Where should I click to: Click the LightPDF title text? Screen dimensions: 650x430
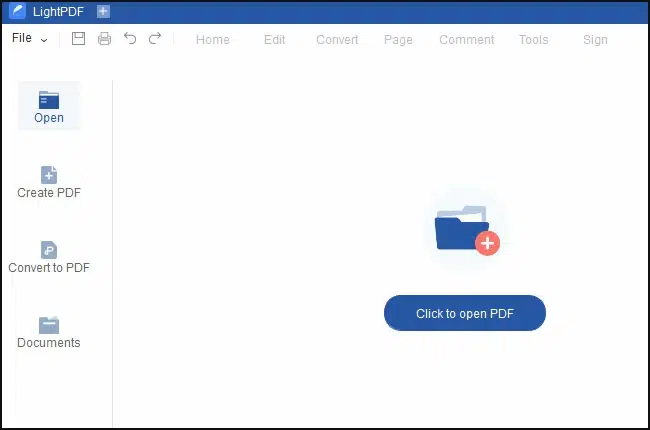coord(58,12)
